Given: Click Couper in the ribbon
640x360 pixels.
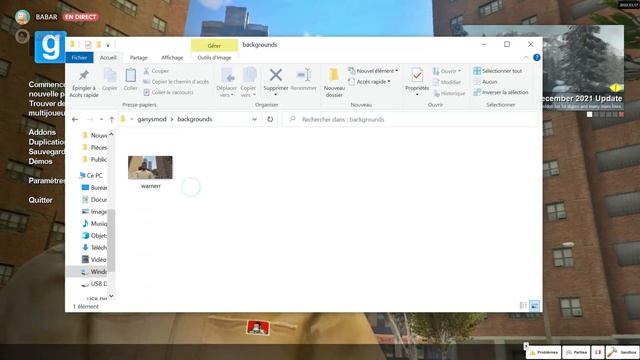Looking at the screenshot, I should 156,71.
